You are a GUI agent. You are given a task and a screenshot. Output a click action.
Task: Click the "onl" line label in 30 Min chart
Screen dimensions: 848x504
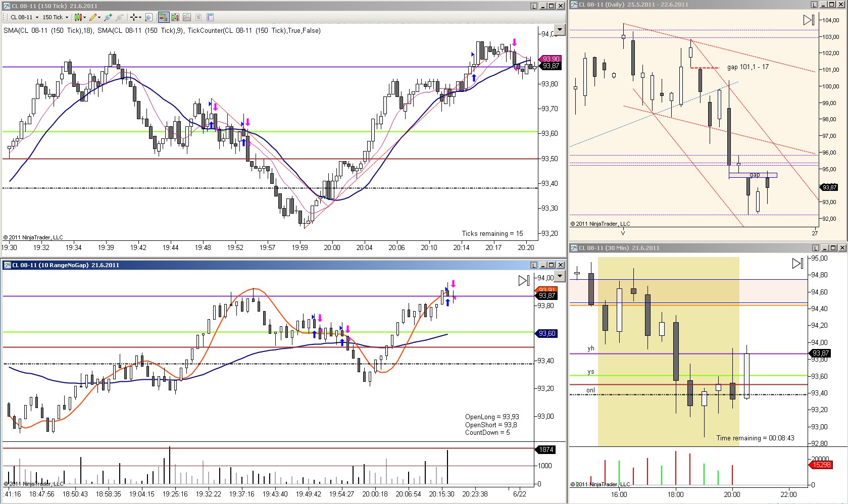click(x=591, y=390)
